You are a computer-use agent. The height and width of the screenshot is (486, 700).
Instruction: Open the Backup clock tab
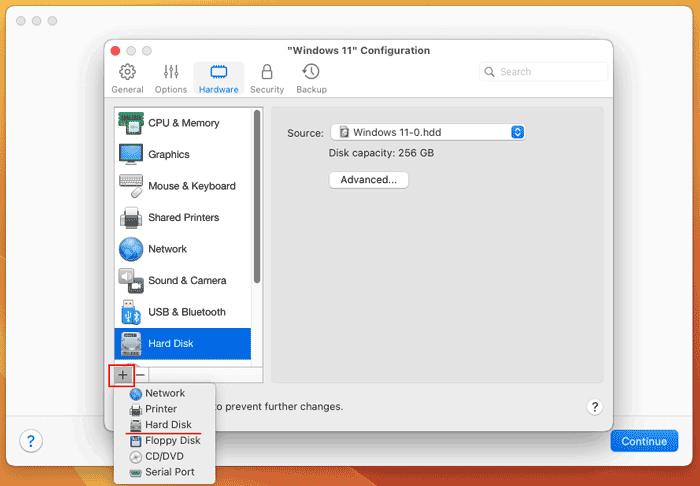pyautogui.click(x=311, y=79)
